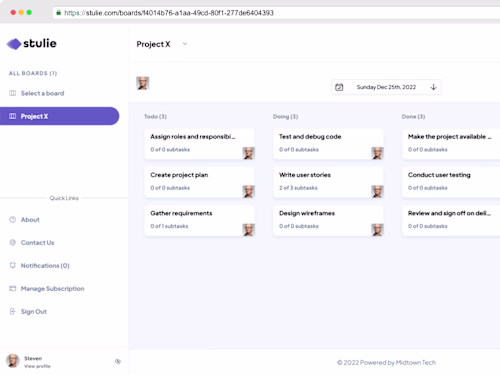Click the Doing (3) column header
This screenshot has width=500, height=375.
[x=285, y=116]
